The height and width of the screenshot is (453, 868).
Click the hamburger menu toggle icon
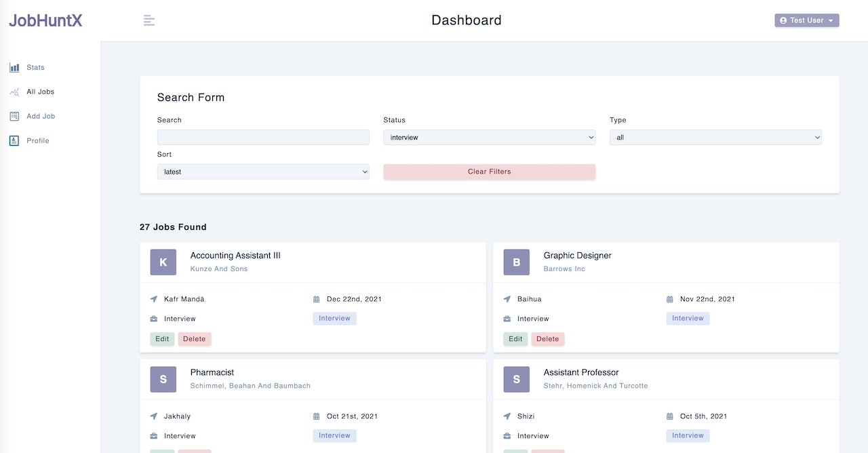(x=149, y=20)
